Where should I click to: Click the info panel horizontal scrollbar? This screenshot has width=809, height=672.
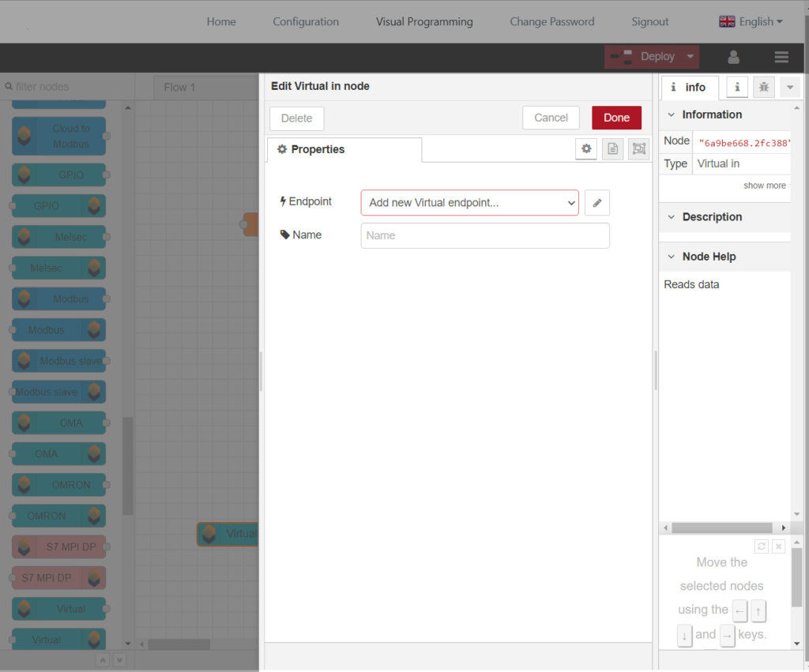[722, 527]
